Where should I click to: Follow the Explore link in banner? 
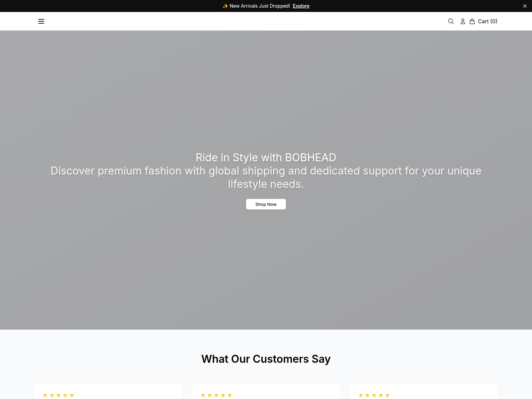(x=301, y=6)
